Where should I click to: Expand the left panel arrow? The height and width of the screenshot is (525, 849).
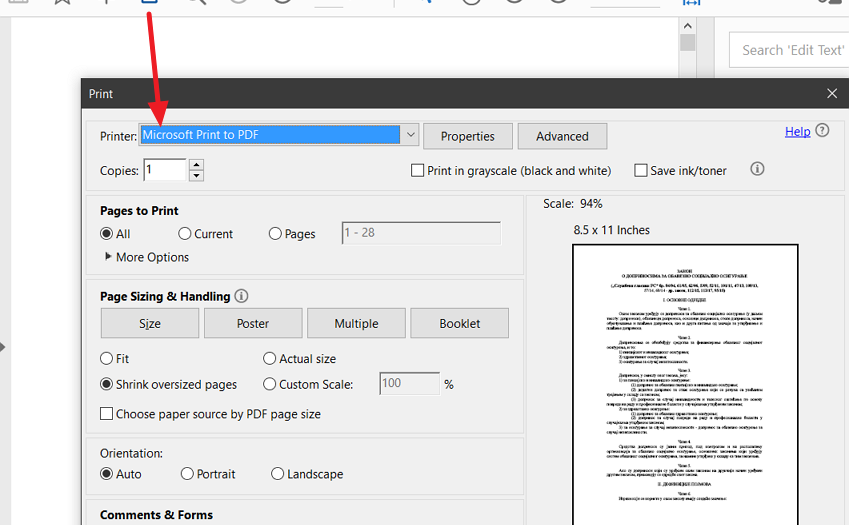coord(3,347)
